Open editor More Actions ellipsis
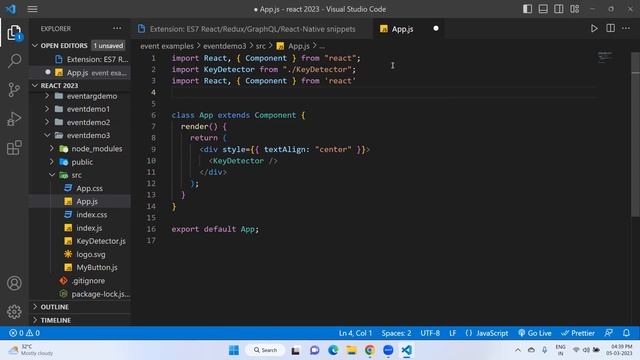The image size is (640, 360). point(626,28)
